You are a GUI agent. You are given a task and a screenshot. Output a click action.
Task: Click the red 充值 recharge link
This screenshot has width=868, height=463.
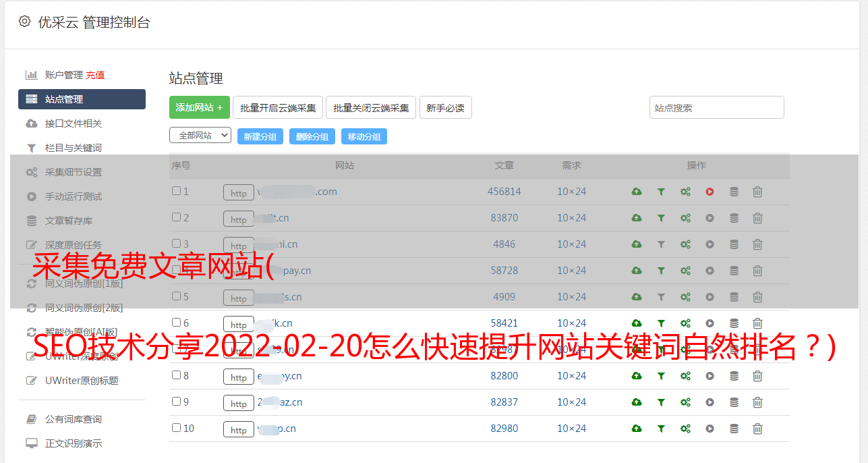[x=95, y=75]
